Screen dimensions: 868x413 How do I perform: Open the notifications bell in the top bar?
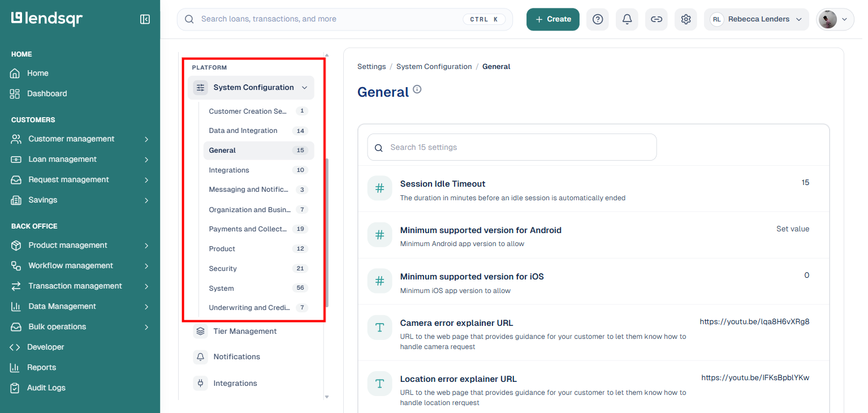627,19
